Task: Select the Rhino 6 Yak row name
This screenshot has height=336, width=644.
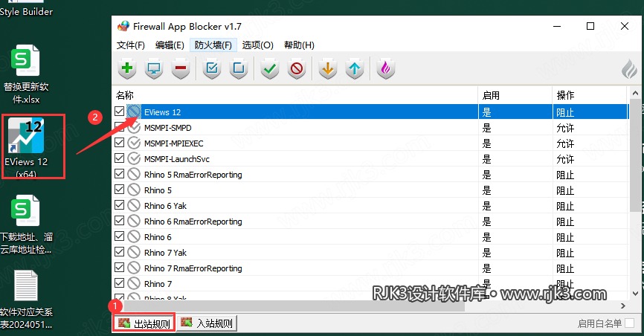Action: point(165,206)
